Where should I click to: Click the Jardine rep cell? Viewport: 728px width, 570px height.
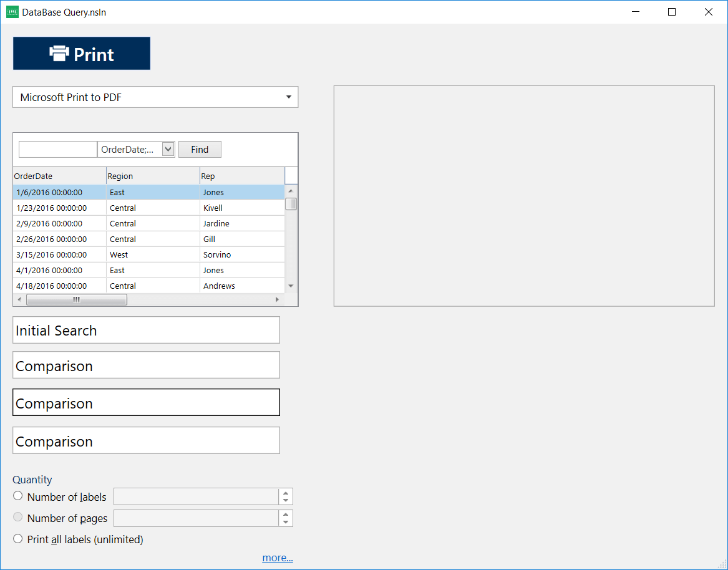[x=243, y=223]
